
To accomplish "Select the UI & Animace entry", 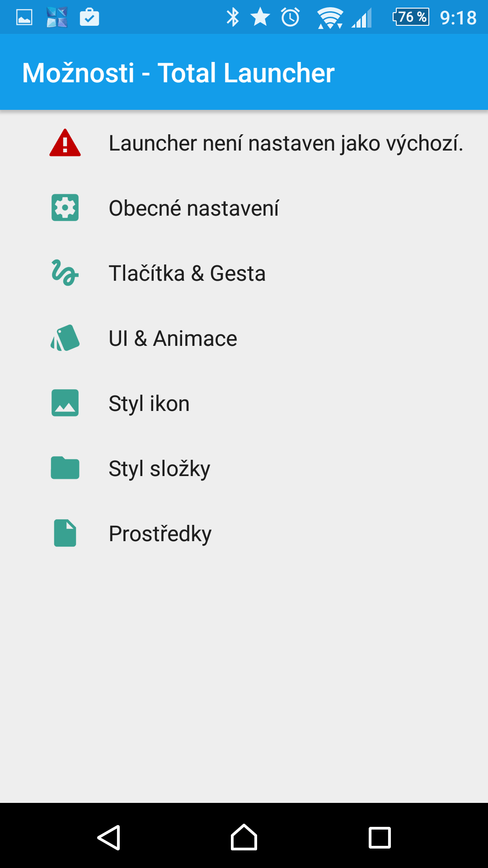I will pos(173,339).
